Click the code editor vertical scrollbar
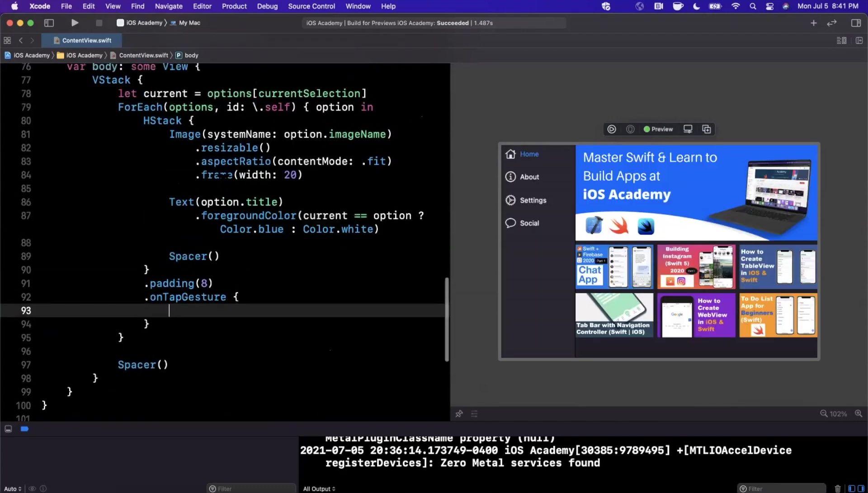The width and height of the screenshot is (868, 493). pos(447,319)
